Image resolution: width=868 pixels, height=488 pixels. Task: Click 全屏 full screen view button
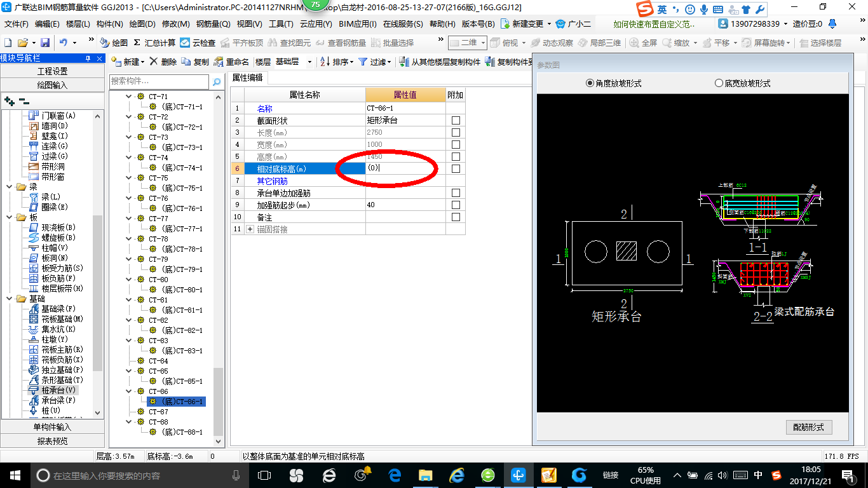[x=643, y=43]
